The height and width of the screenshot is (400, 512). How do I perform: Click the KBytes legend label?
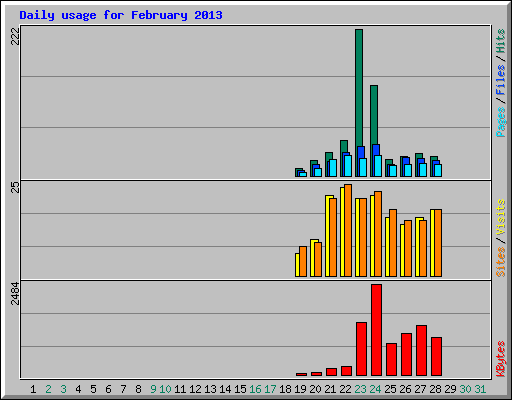[x=501, y=359]
